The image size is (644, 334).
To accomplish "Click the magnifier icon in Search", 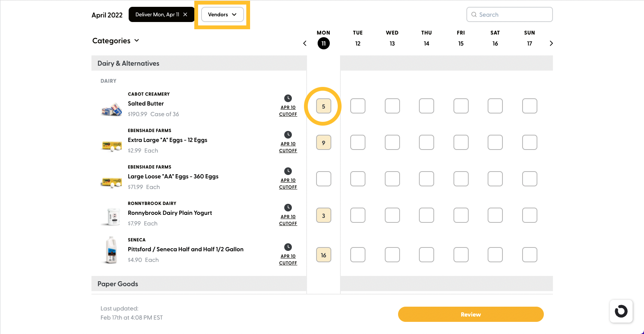I will (x=474, y=14).
